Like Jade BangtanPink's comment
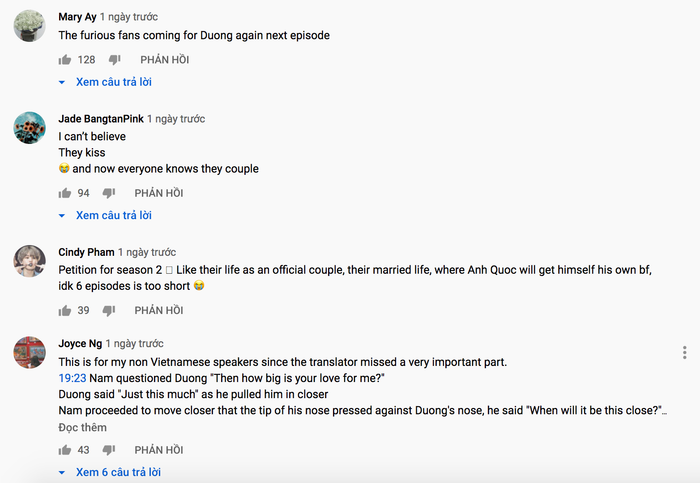Viewport: 700px width, 483px height. (64, 193)
